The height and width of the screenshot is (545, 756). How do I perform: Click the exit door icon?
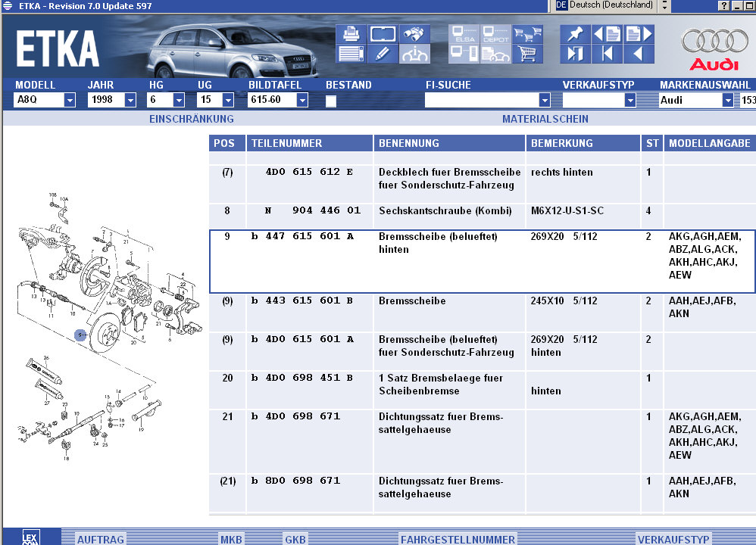click(x=575, y=54)
